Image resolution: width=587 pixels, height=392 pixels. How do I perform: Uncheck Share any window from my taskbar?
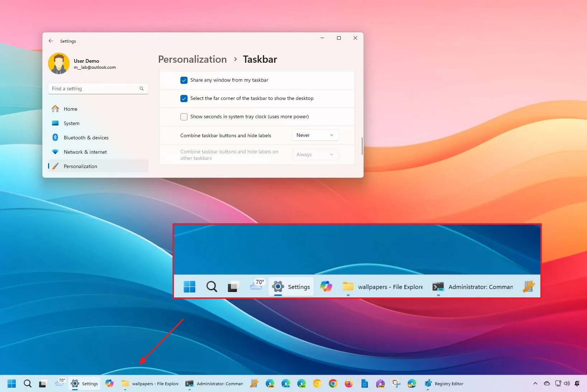(184, 80)
